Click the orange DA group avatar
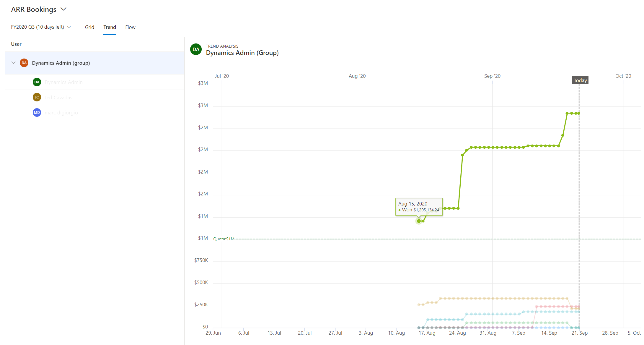644x345 pixels. point(24,63)
